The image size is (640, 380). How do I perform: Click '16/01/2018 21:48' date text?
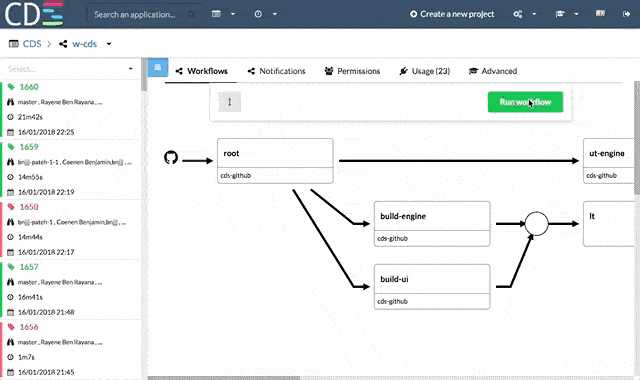46,312
